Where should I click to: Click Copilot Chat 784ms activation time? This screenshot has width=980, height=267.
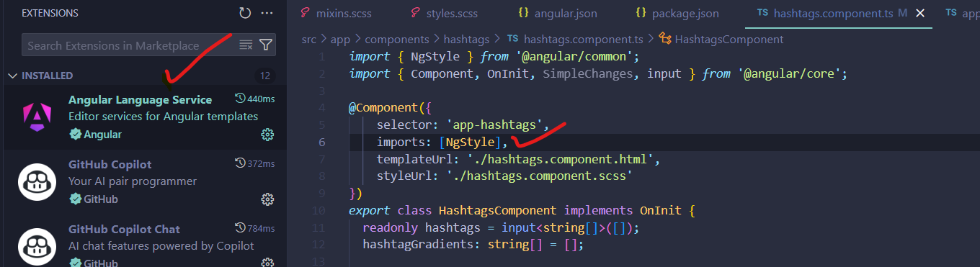pos(255,228)
